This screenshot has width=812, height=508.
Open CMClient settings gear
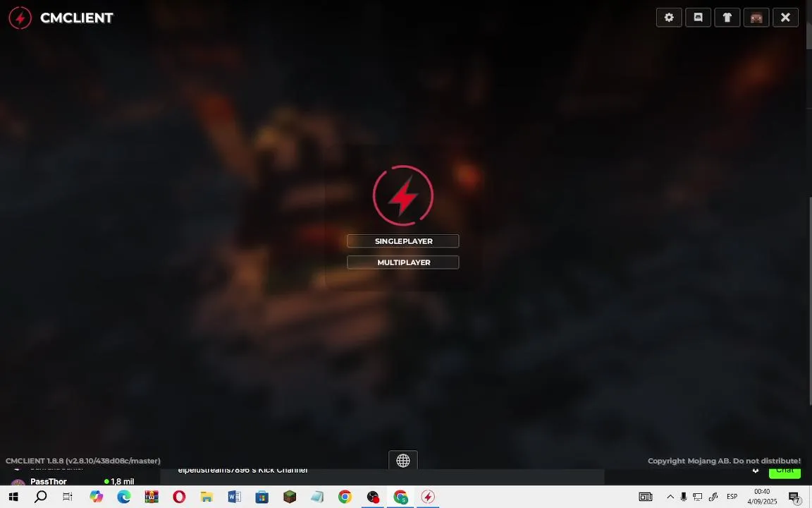click(x=668, y=18)
